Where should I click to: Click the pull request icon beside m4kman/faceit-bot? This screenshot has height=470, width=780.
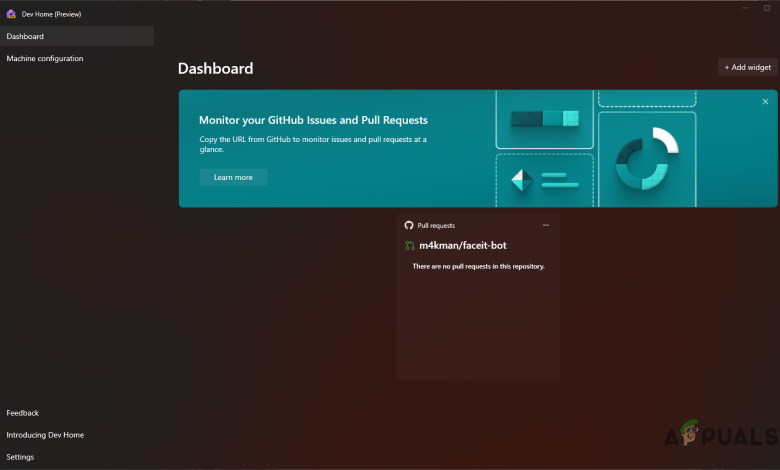coord(410,245)
